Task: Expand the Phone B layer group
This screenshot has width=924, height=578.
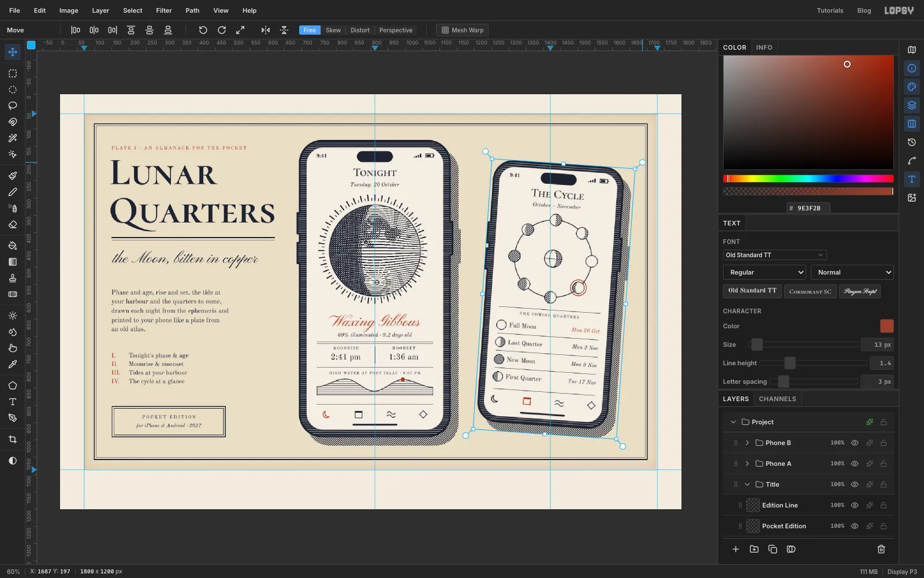Action: pos(747,443)
